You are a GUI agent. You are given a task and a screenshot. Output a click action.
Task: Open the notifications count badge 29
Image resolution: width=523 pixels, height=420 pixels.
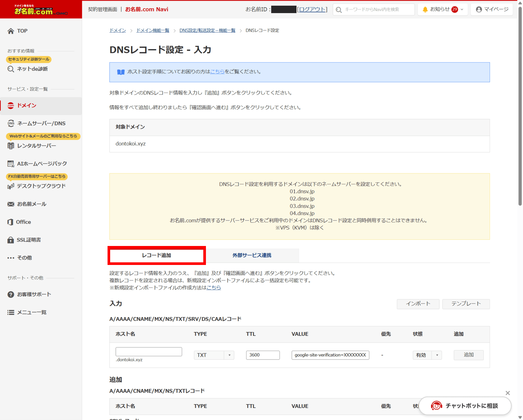(455, 9)
